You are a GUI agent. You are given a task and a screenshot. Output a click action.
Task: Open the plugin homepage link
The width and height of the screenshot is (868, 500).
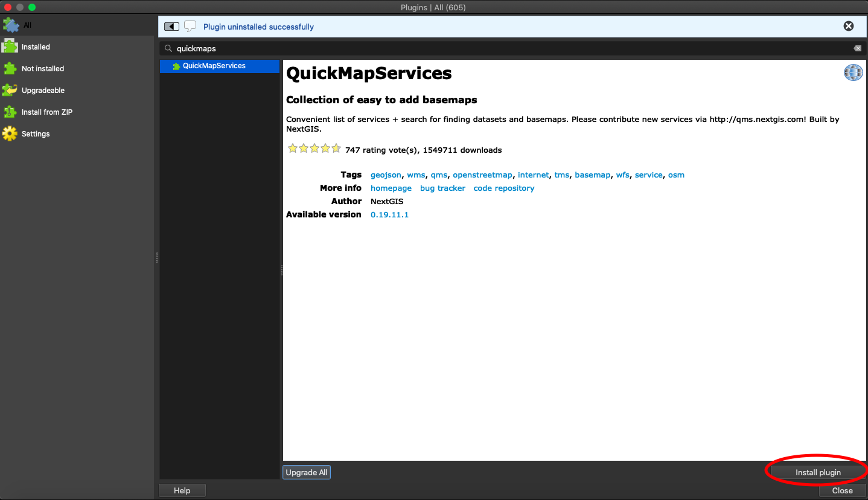click(x=391, y=188)
